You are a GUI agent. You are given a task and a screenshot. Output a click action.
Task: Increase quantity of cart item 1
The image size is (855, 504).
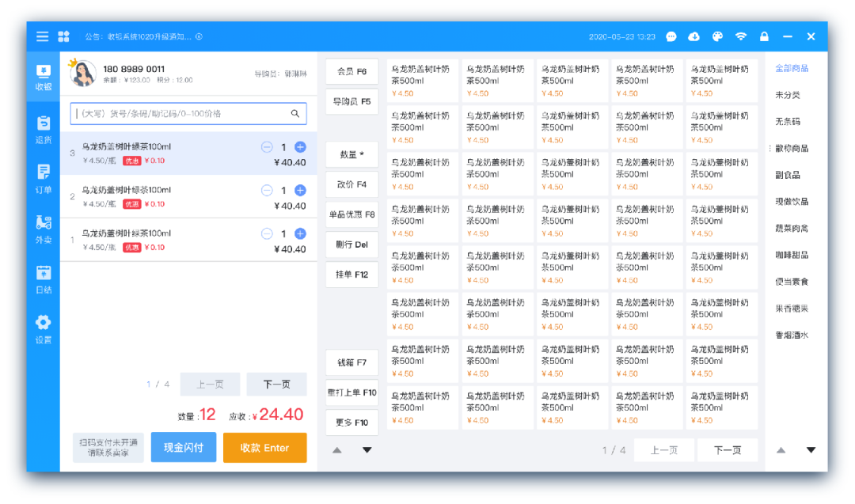pos(300,234)
